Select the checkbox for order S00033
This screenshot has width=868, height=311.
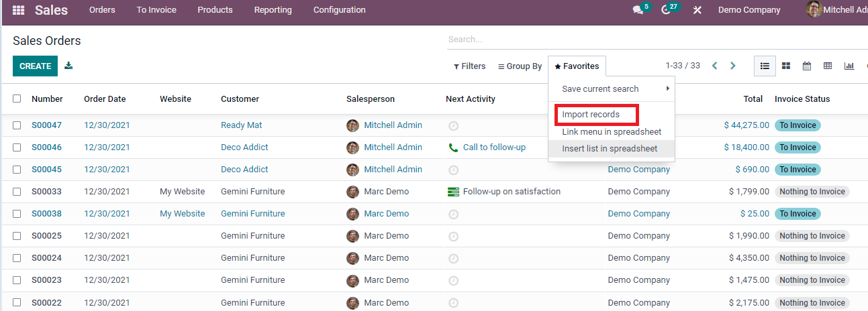coord(17,192)
